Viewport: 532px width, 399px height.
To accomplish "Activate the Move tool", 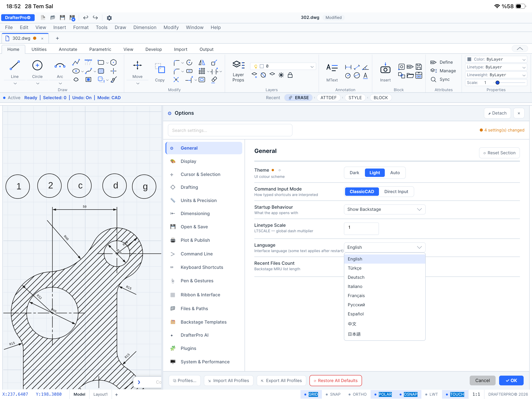I will coord(137,69).
